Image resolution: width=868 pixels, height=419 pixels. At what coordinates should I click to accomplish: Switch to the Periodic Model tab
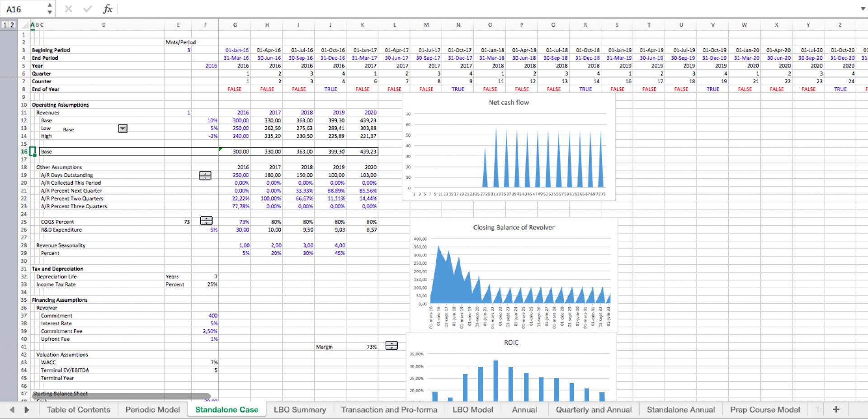(x=152, y=409)
